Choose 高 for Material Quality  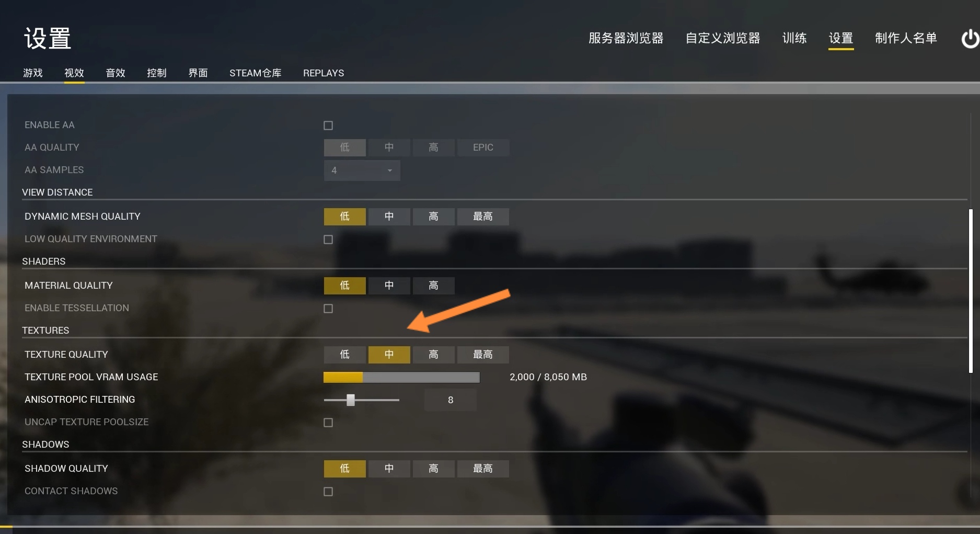click(x=434, y=286)
